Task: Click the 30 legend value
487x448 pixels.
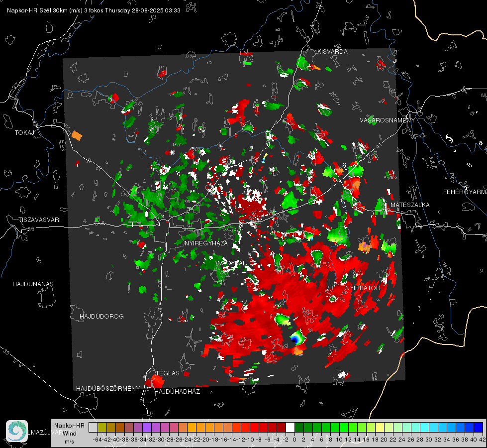Action: (429, 440)
